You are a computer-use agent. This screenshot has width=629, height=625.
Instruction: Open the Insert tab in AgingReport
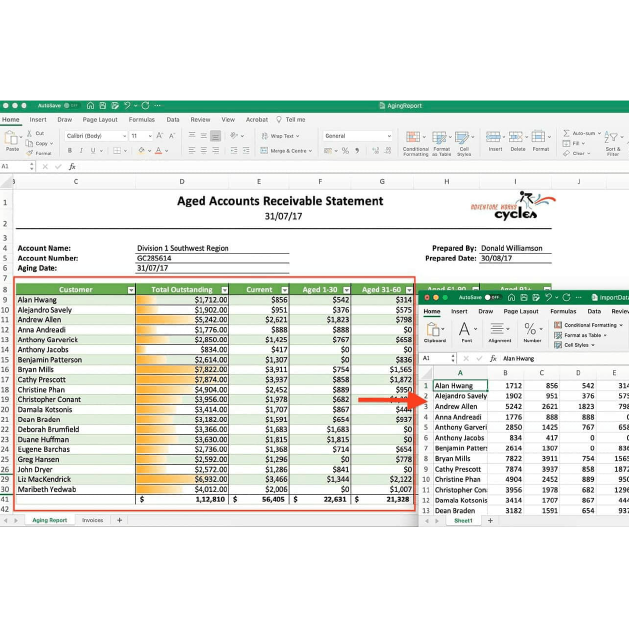[38, 120]
